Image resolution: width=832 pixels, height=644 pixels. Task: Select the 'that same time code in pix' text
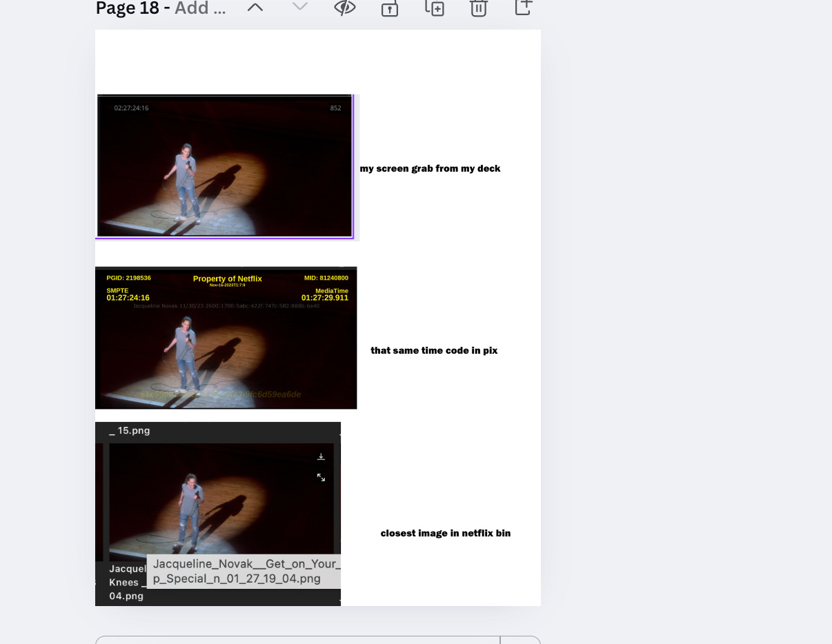434,350
